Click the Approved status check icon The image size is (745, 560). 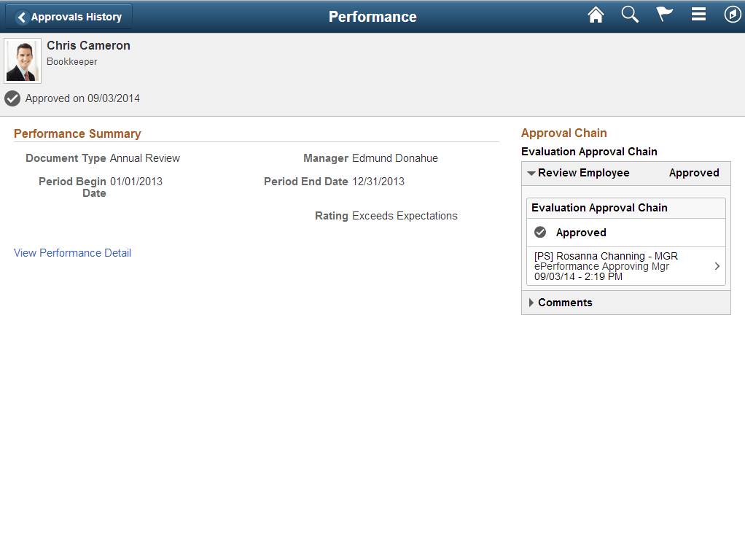click(x=12, y=98)
